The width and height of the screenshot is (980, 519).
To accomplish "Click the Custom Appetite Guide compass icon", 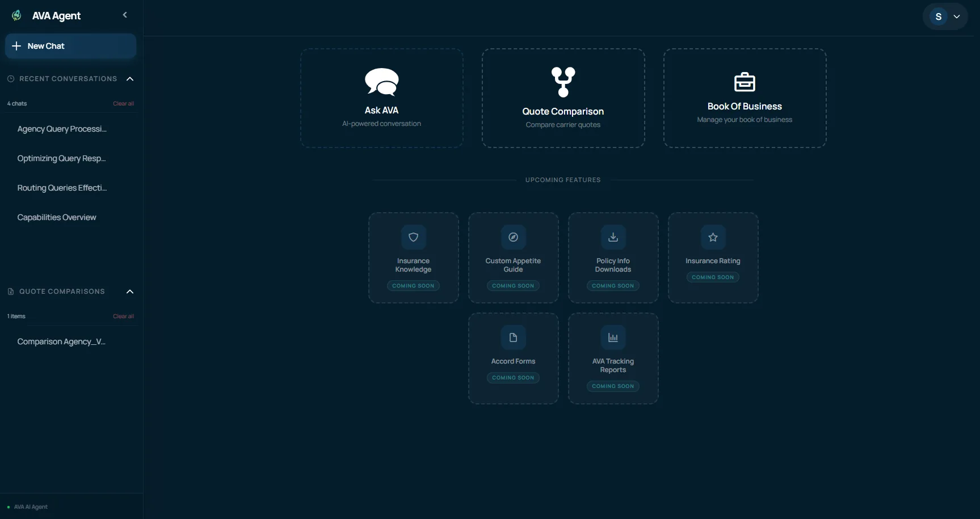I will (x=514, y=237).
